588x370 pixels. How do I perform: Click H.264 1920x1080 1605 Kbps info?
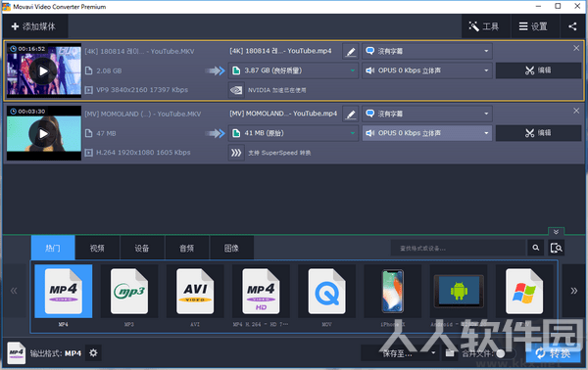tap(143, 153)
